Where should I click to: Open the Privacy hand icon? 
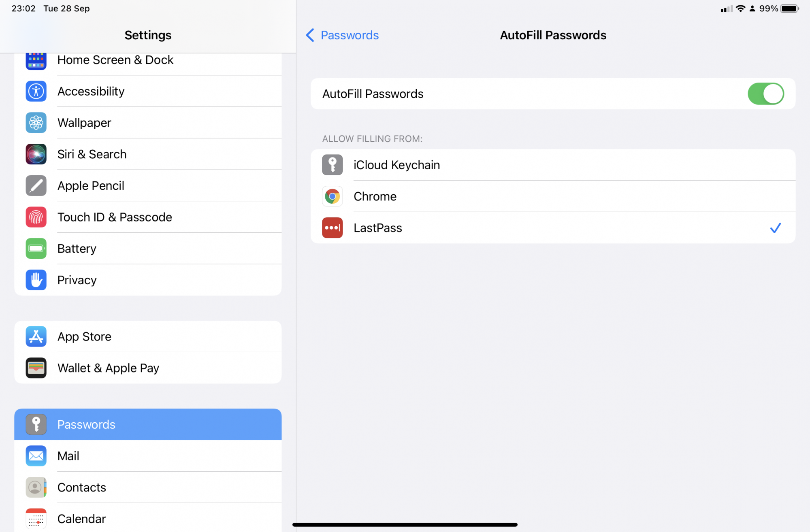click(36, 280)
